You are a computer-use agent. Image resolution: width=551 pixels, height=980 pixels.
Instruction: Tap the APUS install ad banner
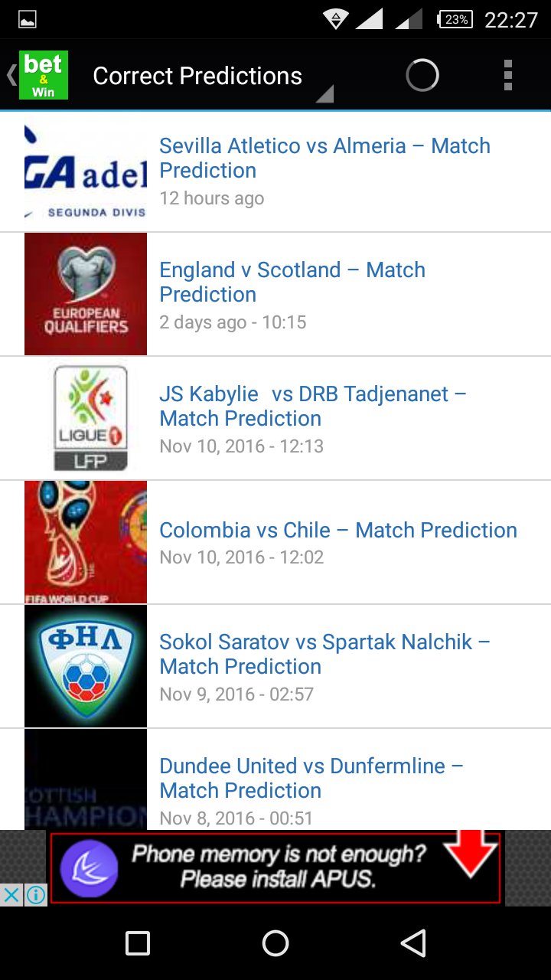pyautogui.click(x=275, y=868)
